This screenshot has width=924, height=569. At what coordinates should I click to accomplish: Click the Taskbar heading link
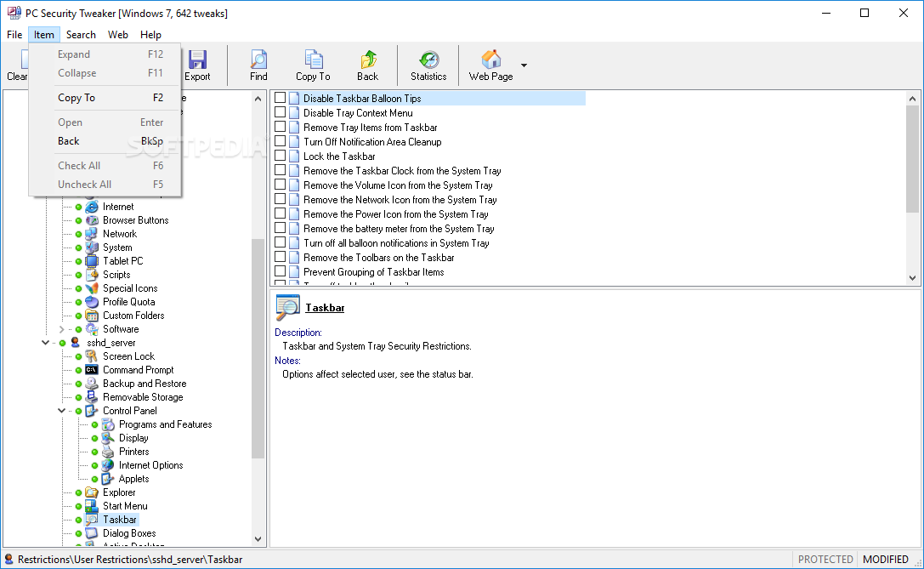(x=325, y=308)
